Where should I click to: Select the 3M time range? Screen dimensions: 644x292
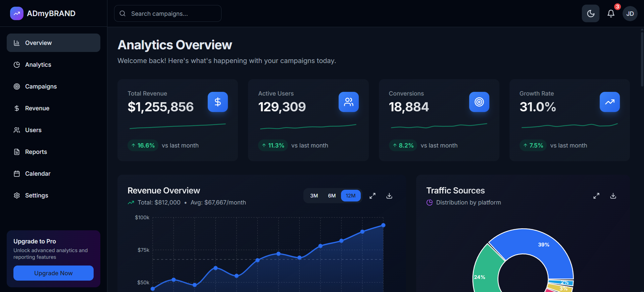click(x=314, y=196)
